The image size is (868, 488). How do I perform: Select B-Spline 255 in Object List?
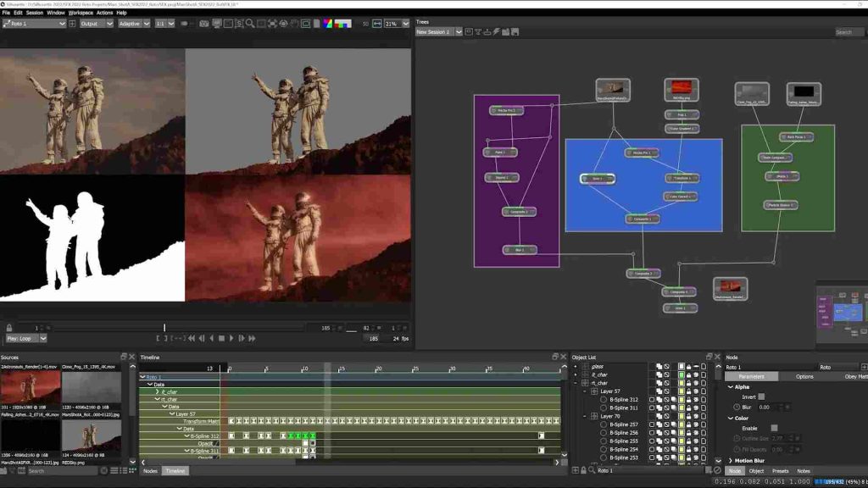624,441
